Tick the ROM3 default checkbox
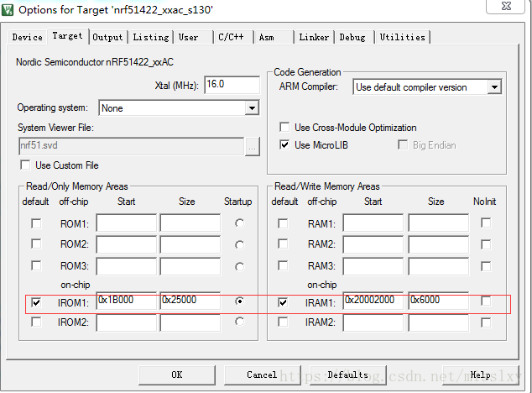Image resolution: width=532 pixels, height=393 pixels. [36, 265]
